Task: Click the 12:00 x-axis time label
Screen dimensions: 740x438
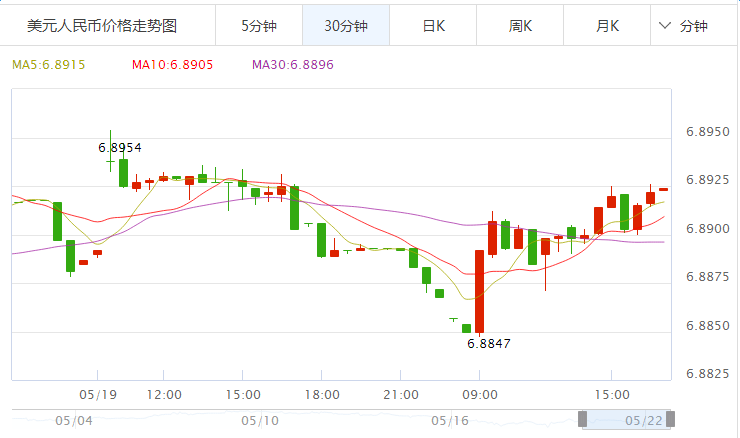Action: tap(164, 395)
